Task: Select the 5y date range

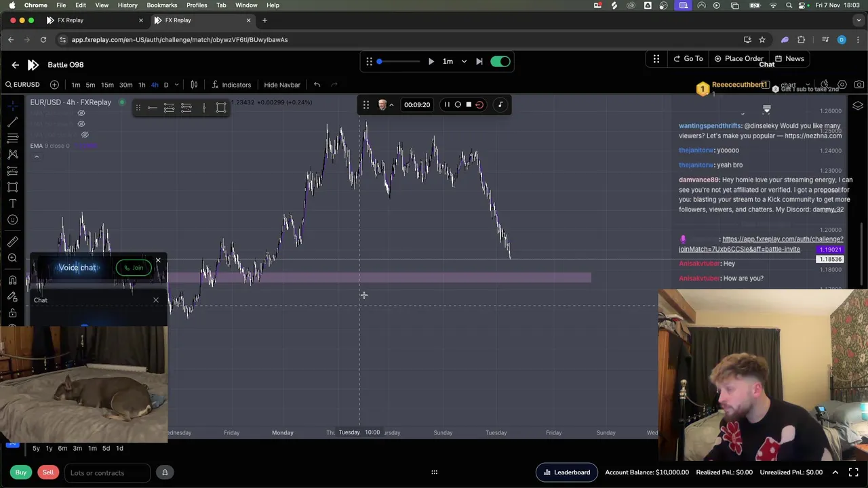Action: pyautogui.click(x=36, y=448)
